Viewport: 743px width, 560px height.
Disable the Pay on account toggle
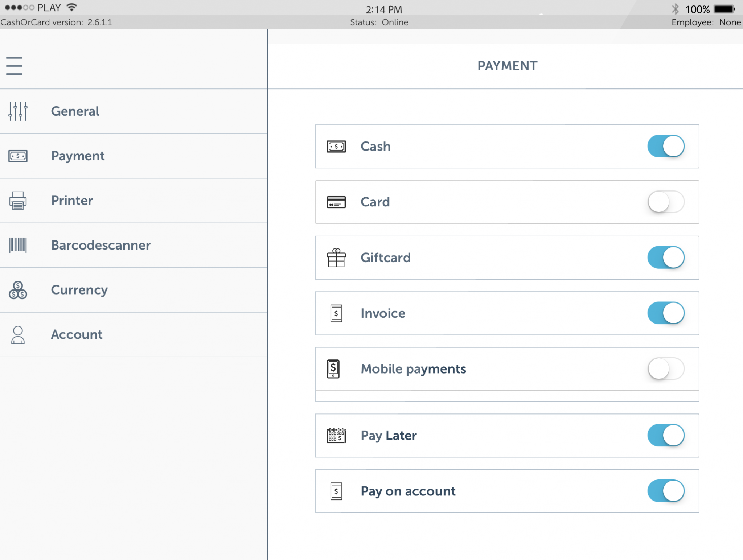click(665, 491)
